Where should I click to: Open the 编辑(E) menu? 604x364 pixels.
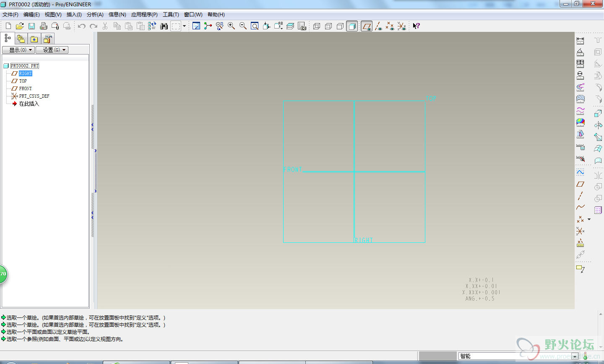click(31, 15)
